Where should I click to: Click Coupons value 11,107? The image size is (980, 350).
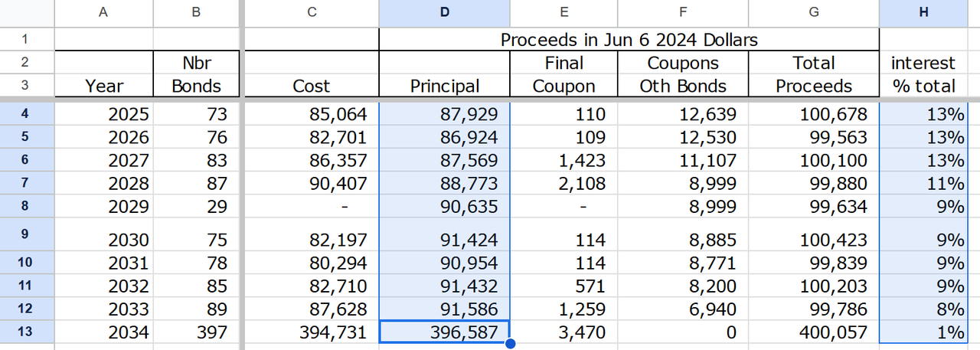coord(683,161)
